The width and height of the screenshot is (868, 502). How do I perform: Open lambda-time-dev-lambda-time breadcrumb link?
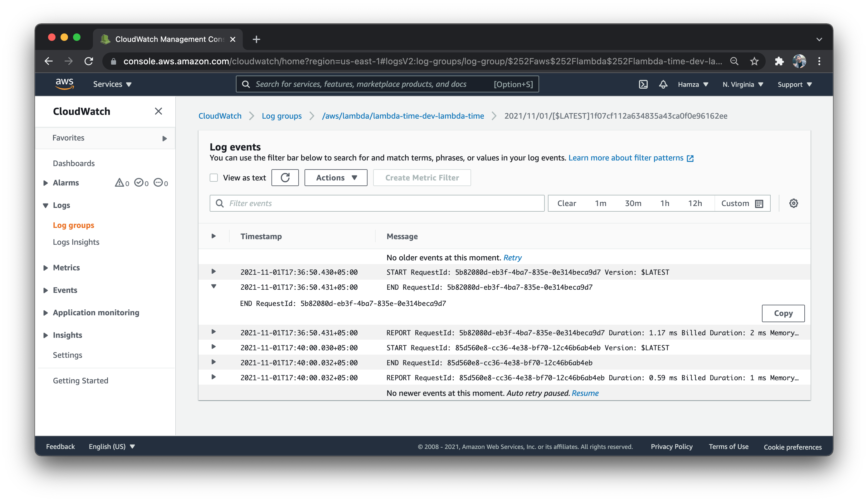click(x=403, y=116)
